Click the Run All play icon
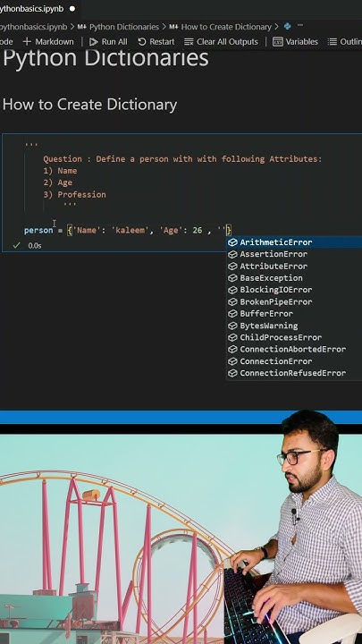The height and width of the screenshot is (644, 362). pos(94,42)
